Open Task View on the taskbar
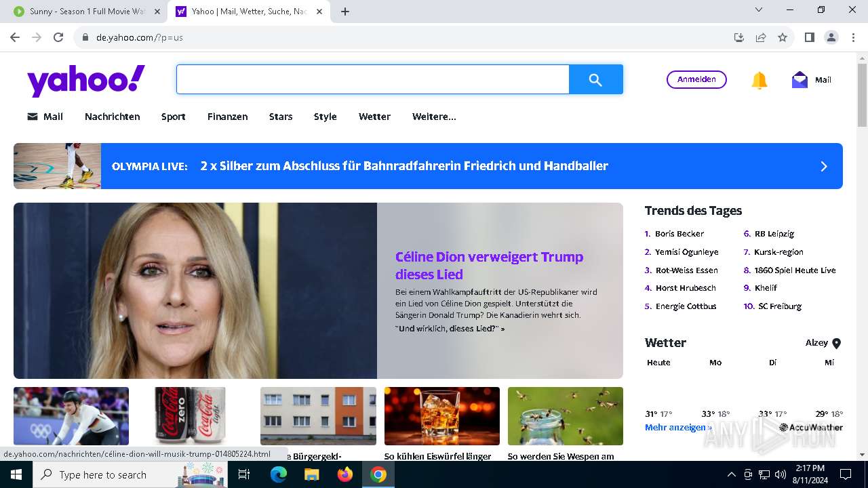This screenshot has height=488, width=868. [x=244, y=474]
